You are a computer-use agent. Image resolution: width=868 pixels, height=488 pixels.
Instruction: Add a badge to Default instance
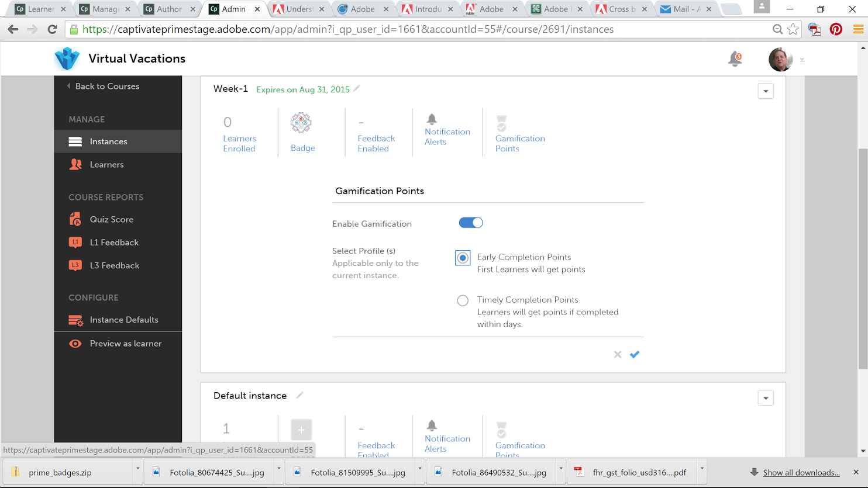coord(301,430)
